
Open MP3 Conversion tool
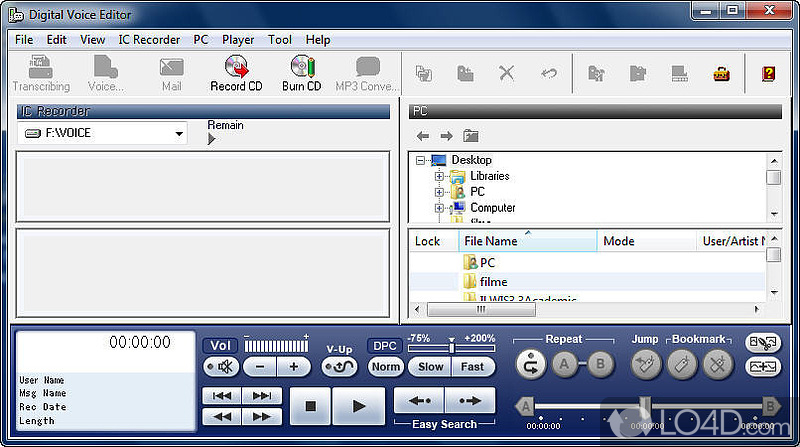[x=366, y=74]
